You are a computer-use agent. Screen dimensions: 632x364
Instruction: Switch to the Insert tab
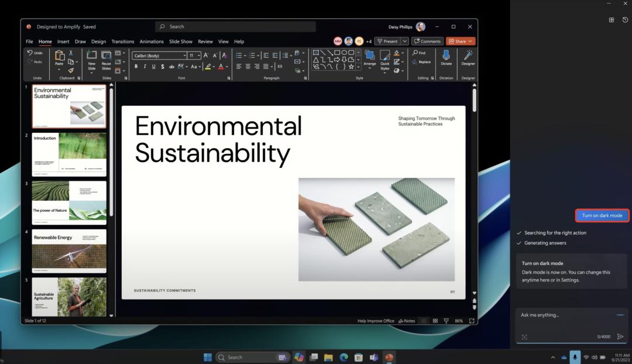coord(63,42)
